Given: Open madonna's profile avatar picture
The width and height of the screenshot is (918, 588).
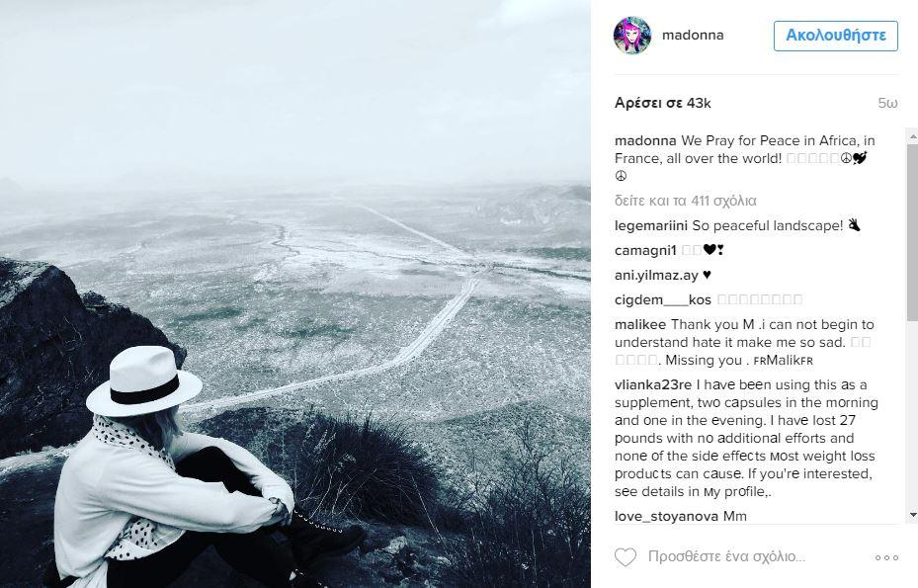Looking at the screenshot, I should point(632,36).
